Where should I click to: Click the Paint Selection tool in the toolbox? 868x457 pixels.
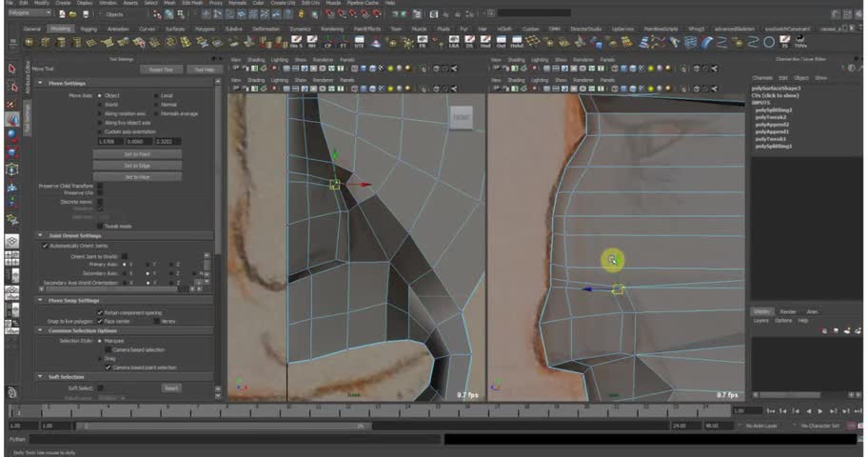tap(12, 102)
